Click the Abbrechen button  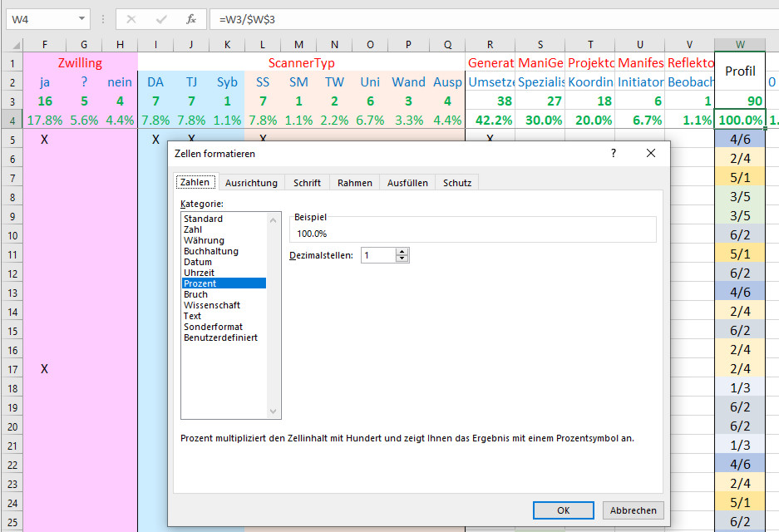coord(634,510)
